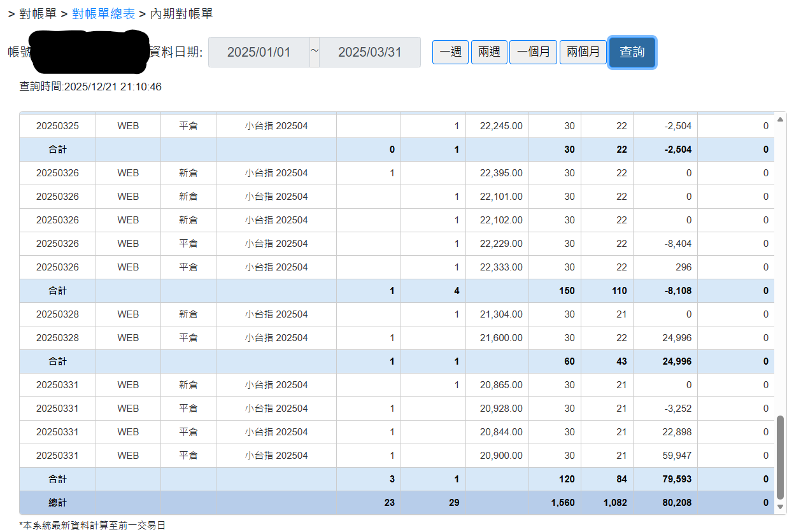Select the 一週 date range button
Viewport: 794px width, 532px height.
point(451,52)
